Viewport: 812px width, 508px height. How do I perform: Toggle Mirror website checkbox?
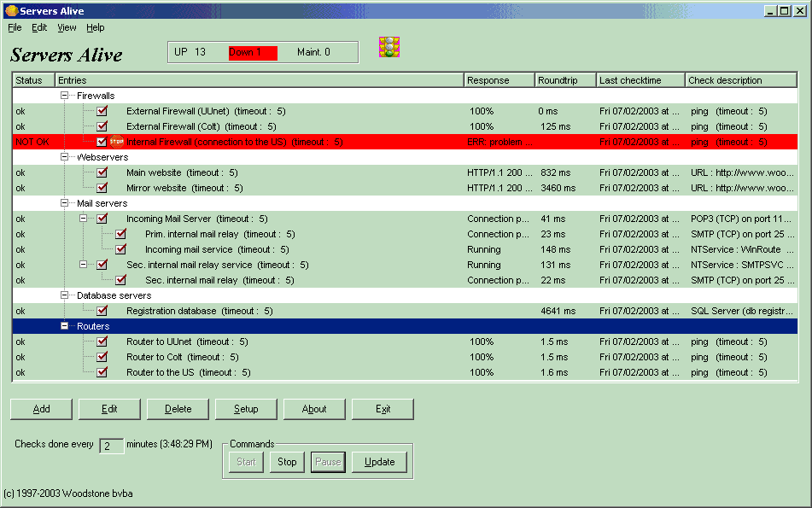[102, 188]
